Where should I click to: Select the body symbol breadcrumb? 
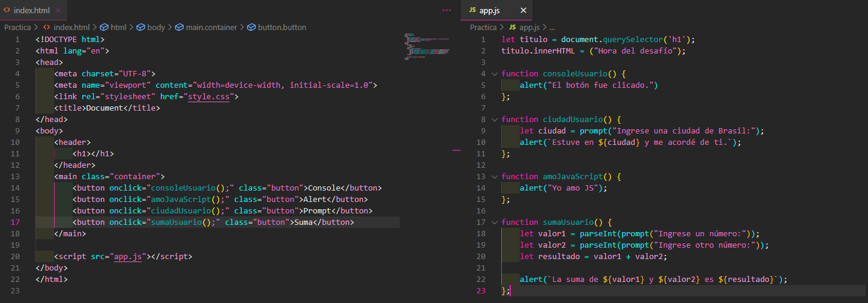click(151, 27)
